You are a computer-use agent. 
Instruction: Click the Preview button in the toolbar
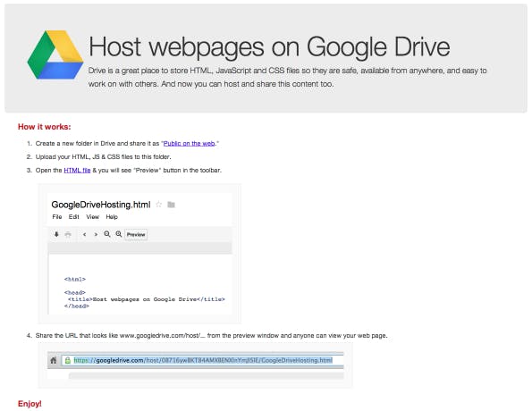coord(136,234)
